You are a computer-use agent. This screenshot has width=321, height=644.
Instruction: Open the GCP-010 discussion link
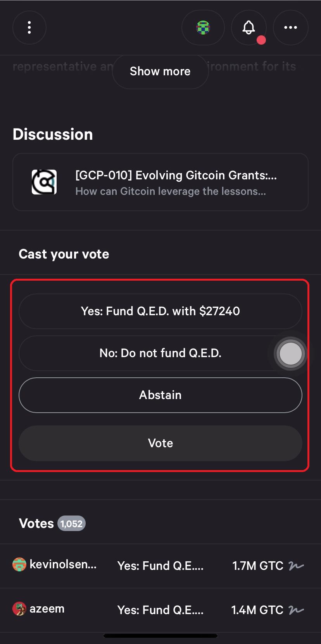(176, 182)
